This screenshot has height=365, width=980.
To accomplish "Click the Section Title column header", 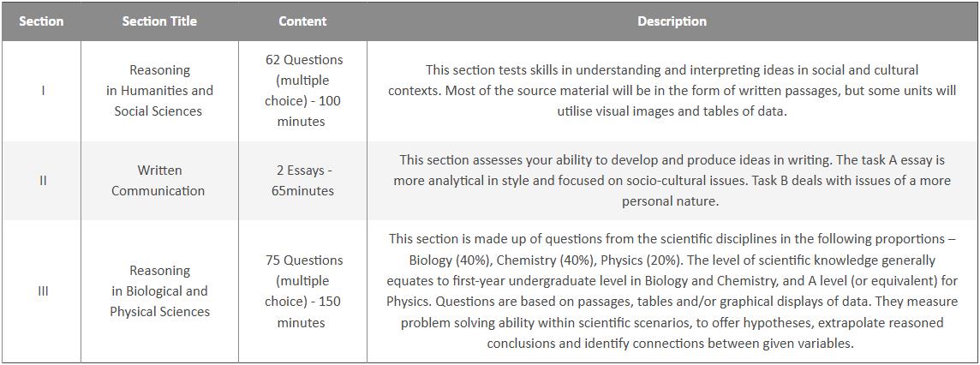I will pos(159,21).
